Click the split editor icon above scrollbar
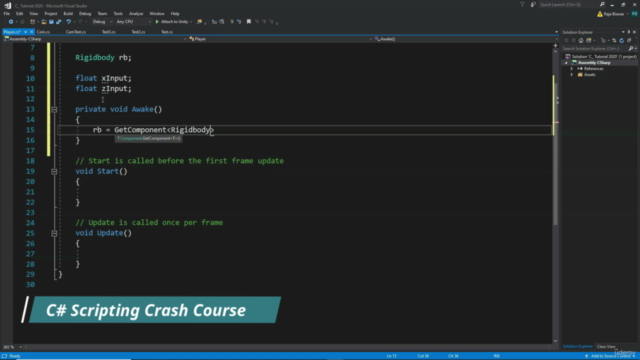The height and width of the screenshot is (360, 640). pos(555,46)
